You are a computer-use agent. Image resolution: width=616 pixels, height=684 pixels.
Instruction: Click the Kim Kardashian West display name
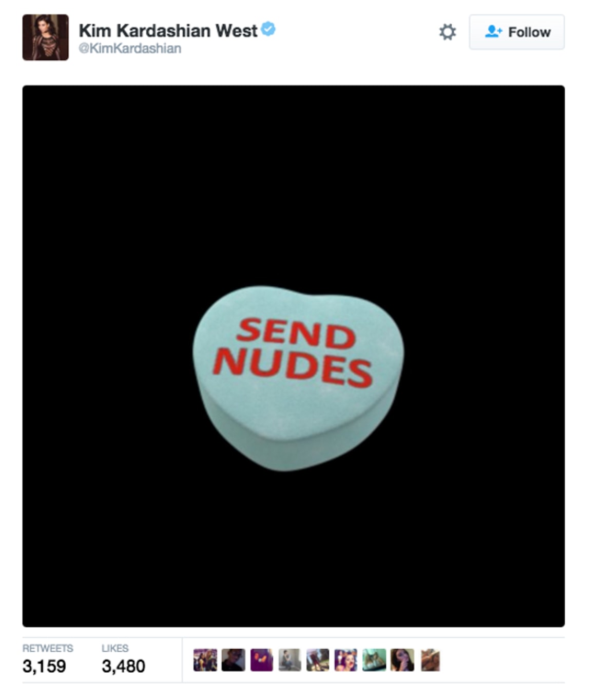(x=168, y=31)
